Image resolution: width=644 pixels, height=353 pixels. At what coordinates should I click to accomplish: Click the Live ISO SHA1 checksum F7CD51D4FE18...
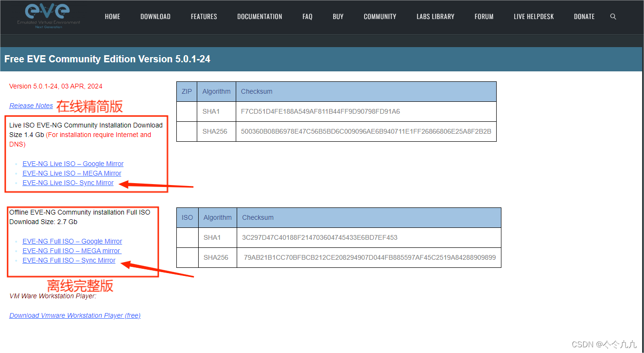[320, 111]
